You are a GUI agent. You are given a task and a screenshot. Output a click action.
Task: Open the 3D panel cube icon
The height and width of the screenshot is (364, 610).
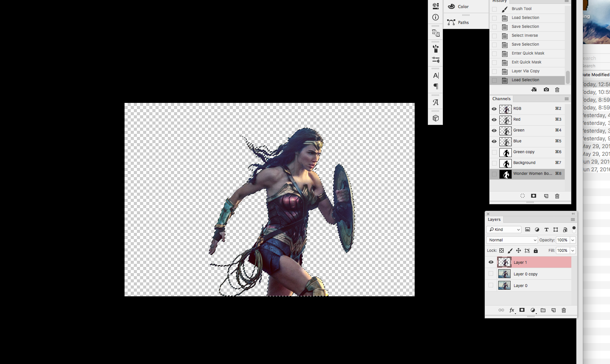[436, 118]
